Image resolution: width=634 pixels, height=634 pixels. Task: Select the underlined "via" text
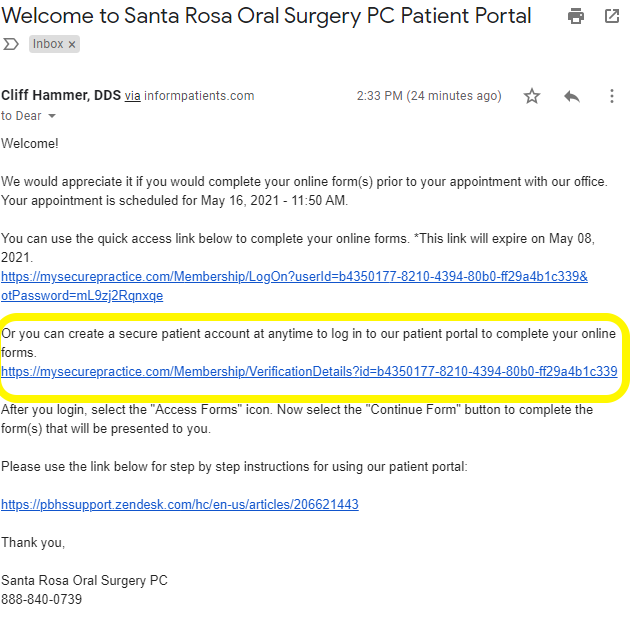(133, 96)
